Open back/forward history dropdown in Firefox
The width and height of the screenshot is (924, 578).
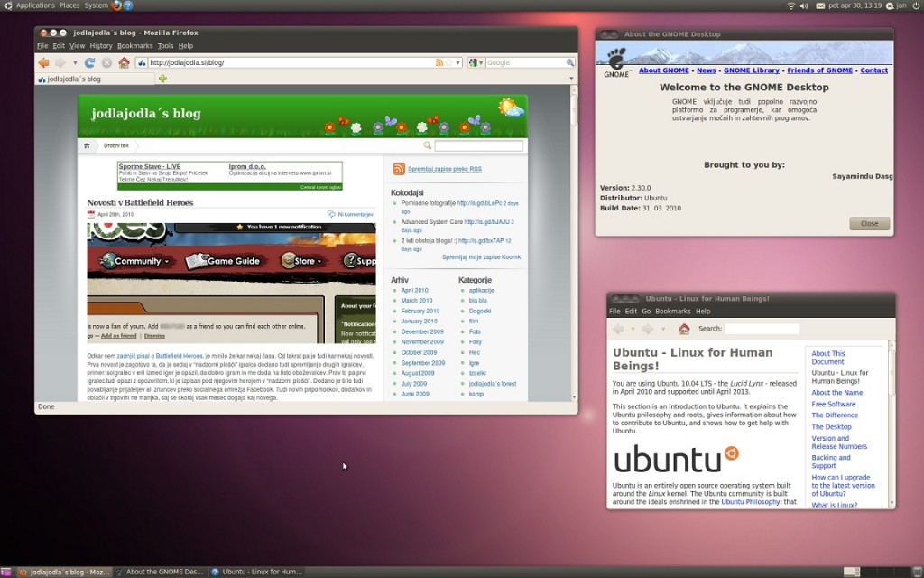(x=75, y=62)
